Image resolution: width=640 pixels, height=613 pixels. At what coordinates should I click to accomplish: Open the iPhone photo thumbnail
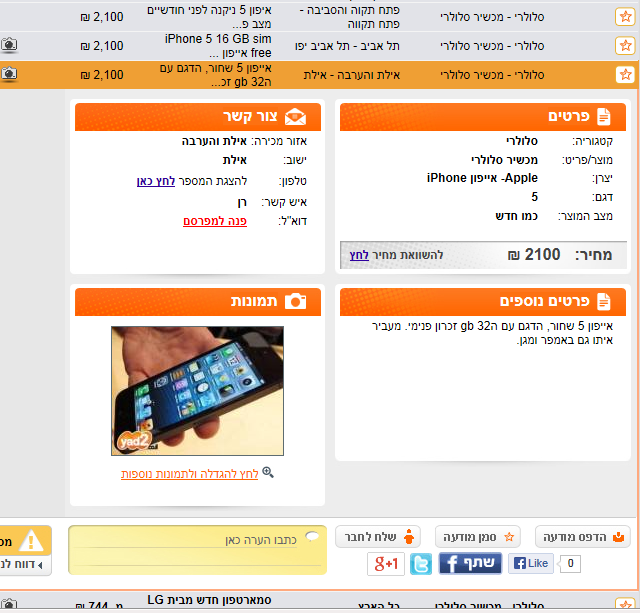tap(197, 391)
